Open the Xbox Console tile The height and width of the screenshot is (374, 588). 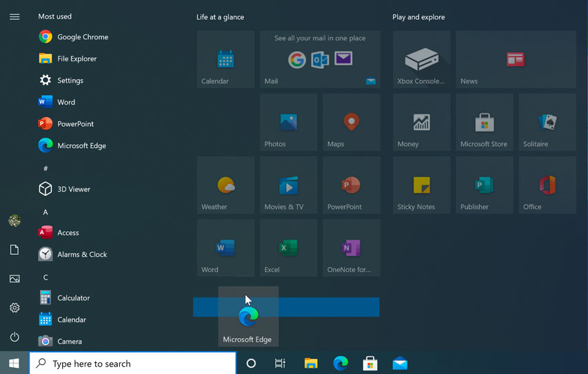pyautogui.click(x=421, y=59)
